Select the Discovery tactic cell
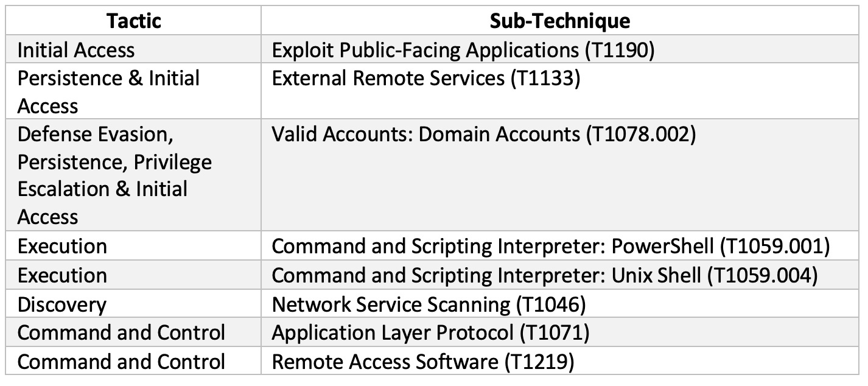 (x=61, y=304)
